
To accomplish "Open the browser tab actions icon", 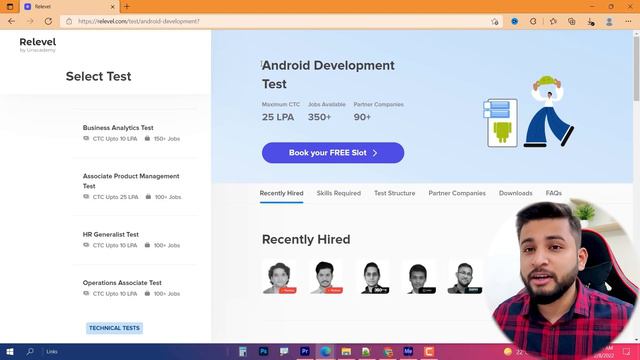I will tap(10, 7).
